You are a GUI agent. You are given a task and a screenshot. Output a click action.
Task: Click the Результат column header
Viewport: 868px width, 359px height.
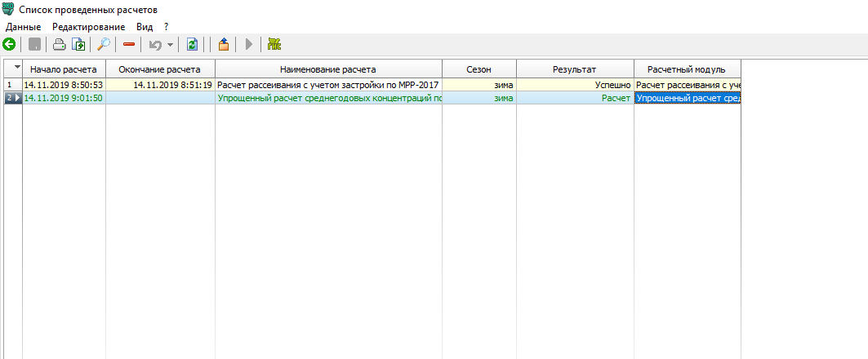click(x=575, y=69)
